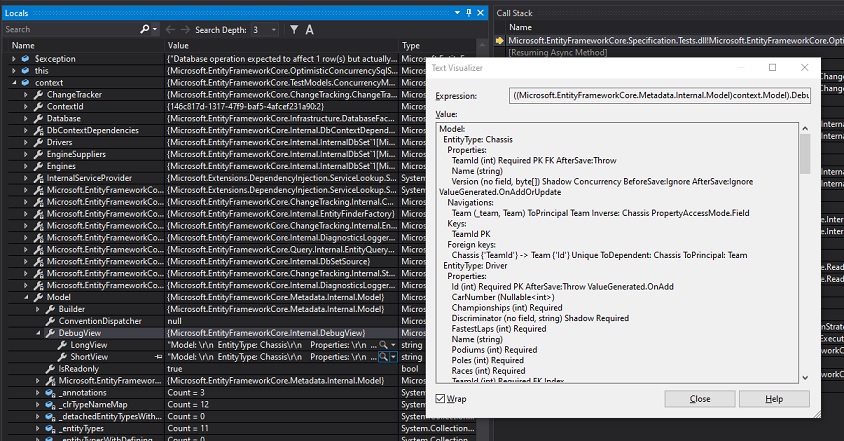Open the search options dropdown arrow beside the magnifier
844x441 pixels.
[155, 30]
